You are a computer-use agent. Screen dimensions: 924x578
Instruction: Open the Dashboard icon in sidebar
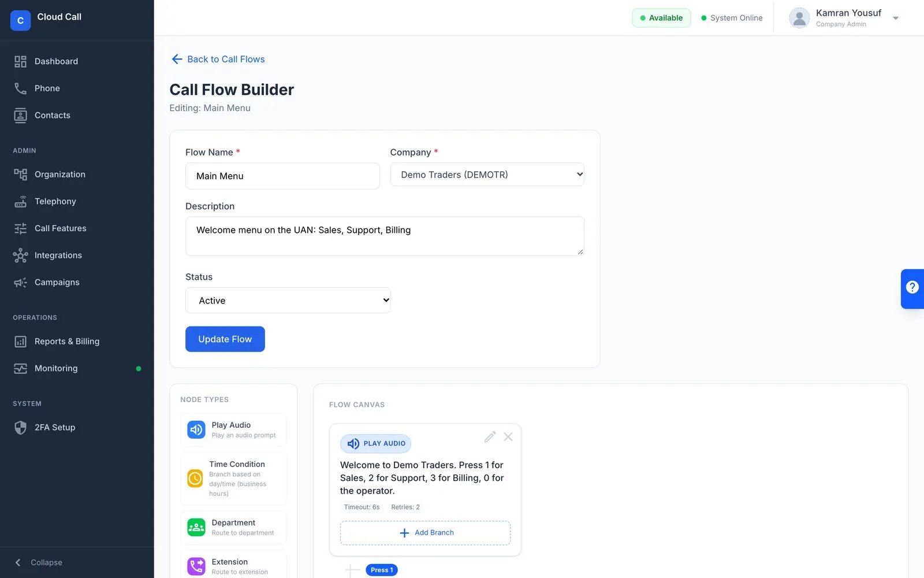20,61
